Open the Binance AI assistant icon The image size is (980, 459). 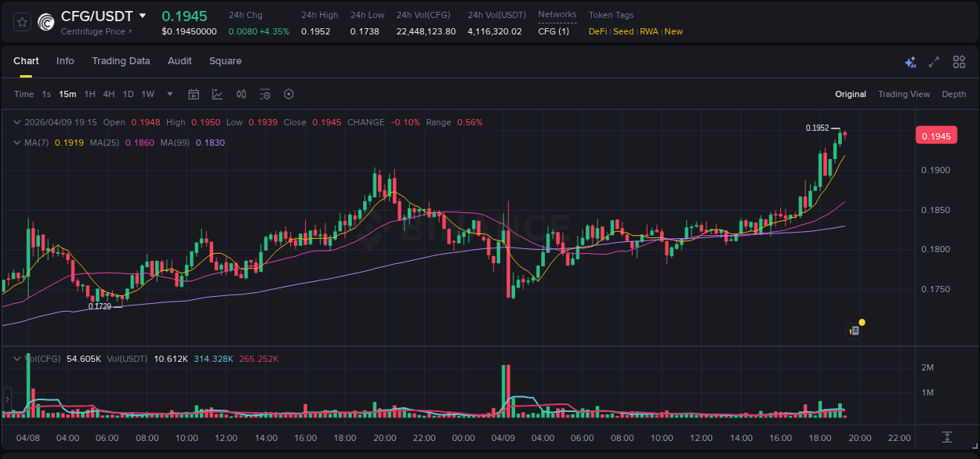(909, 61)
